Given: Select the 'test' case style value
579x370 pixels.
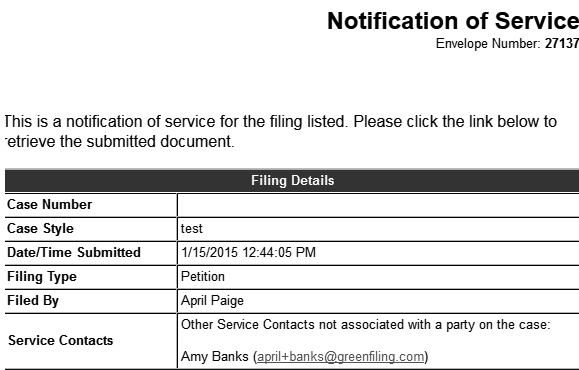Looking at the screenshot, I should [192, 229].
